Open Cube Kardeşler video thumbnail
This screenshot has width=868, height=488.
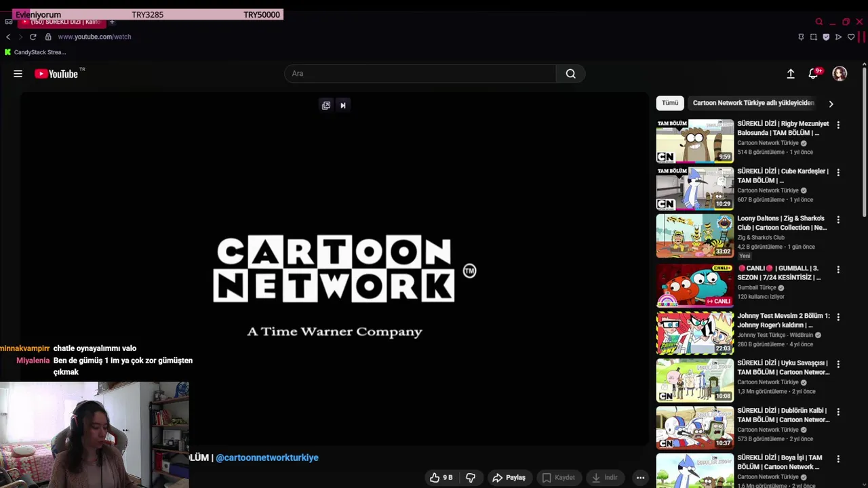coord(695,188)
